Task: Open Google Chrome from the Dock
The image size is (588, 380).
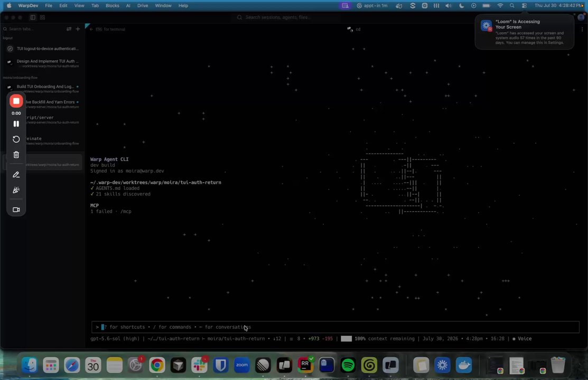Action: click(157, 365)
